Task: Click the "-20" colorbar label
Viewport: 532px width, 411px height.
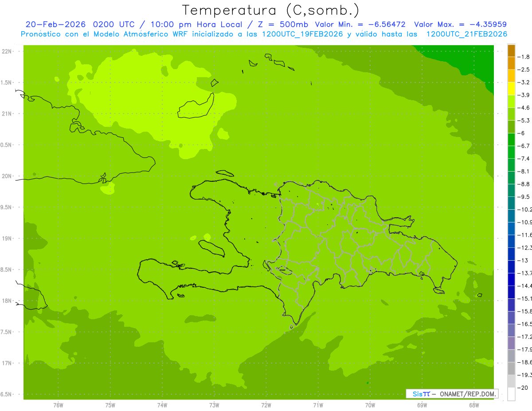Action: pos(523,388)
